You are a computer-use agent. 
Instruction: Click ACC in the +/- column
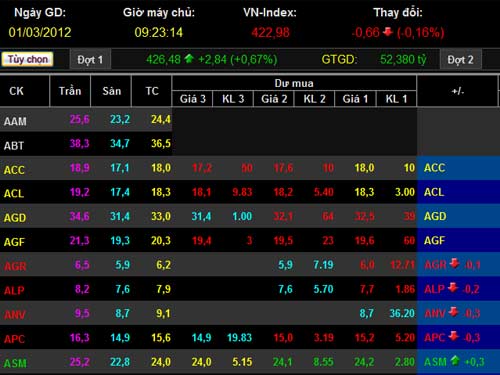(434, 168)
